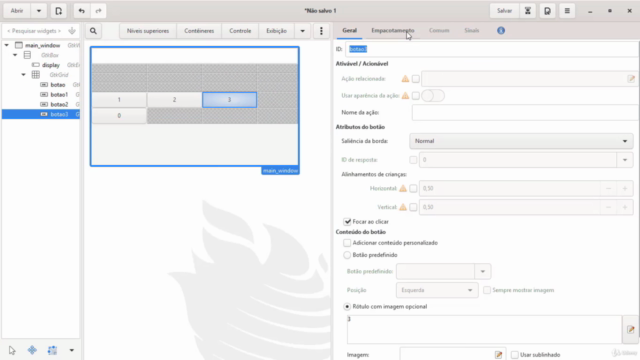Enable the Vertical alignment checkbox
640x360 pixels.
413,207
